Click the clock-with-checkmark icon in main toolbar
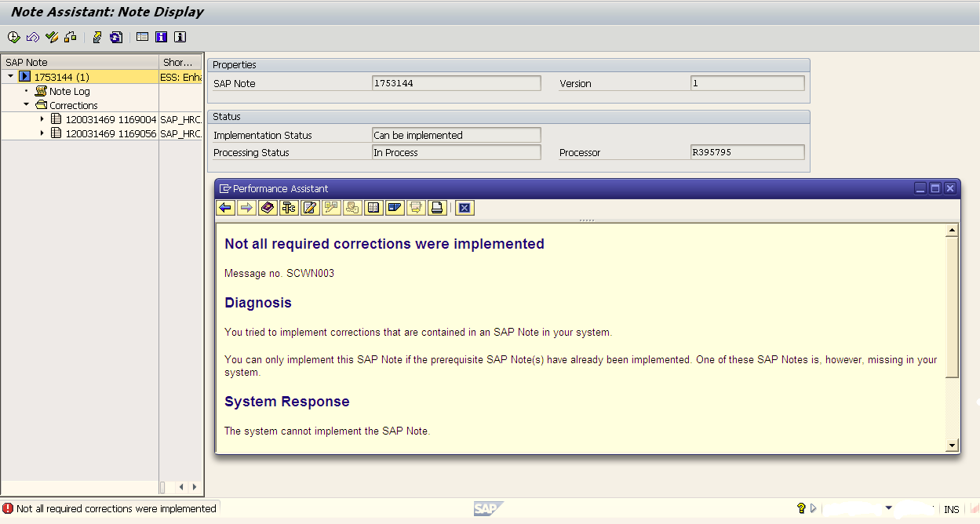The width and height of the screenshot is (980, 524). (14, 37)
